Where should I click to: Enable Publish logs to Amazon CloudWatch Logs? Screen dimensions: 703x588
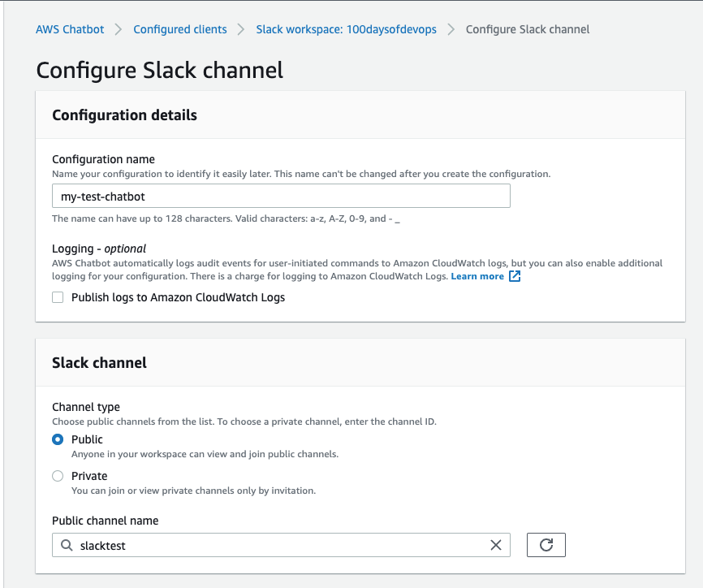click(58, 297)
